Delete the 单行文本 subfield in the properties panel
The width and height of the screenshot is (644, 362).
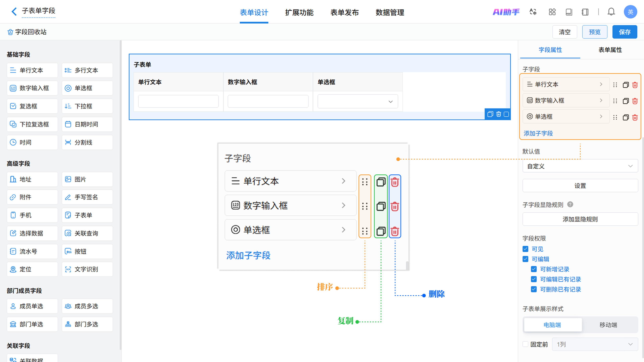pyautogui.click(x=635, y=85)
